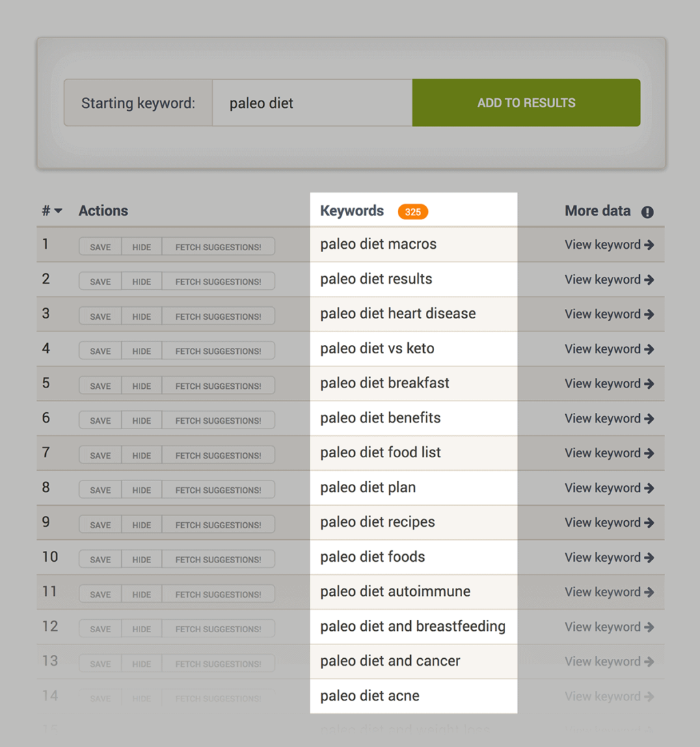Screen dimensions: 700x747
Task: Focus the Starting keyword input field
Action: 312,103
